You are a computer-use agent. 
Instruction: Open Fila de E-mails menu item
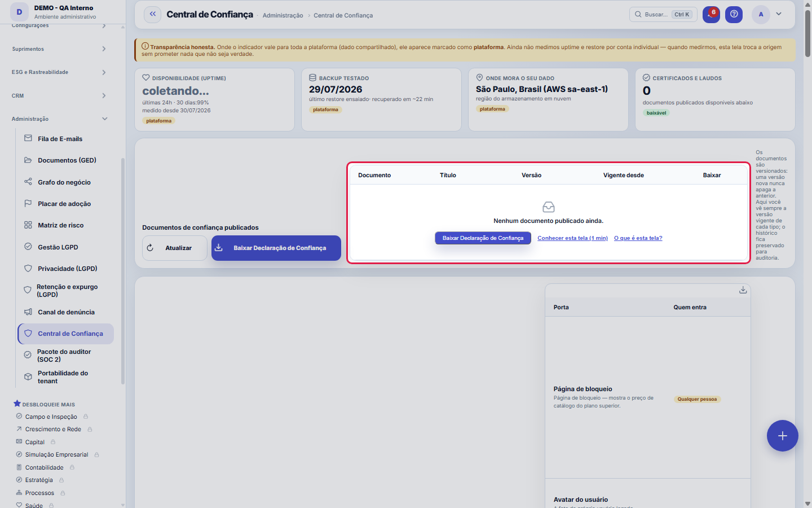click(x=66, y=139)
